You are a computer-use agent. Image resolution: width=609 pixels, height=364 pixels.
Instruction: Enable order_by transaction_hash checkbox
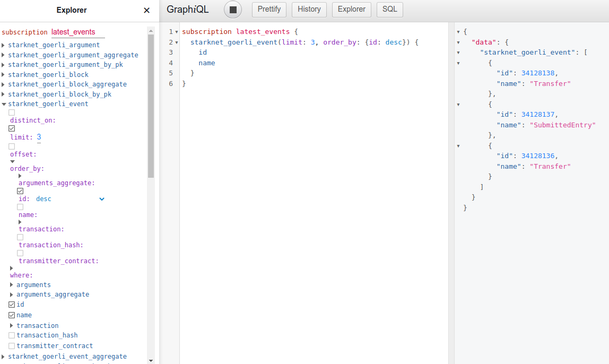click(20, 237)
